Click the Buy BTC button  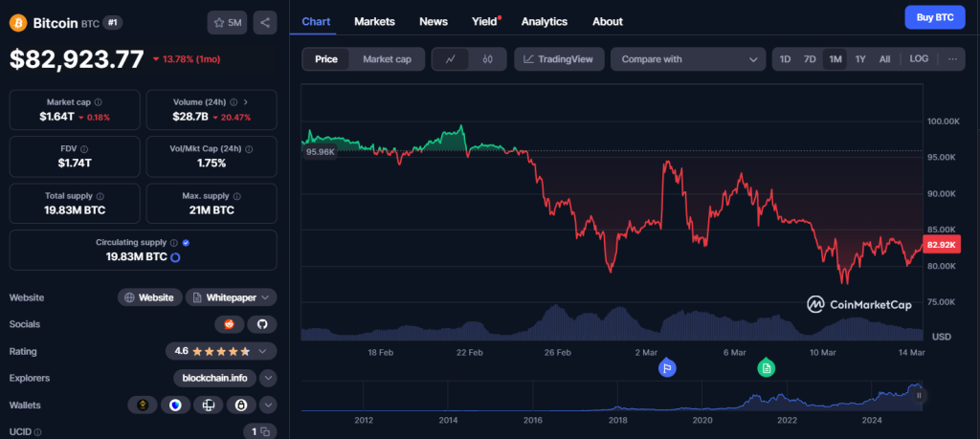(935, 17)
